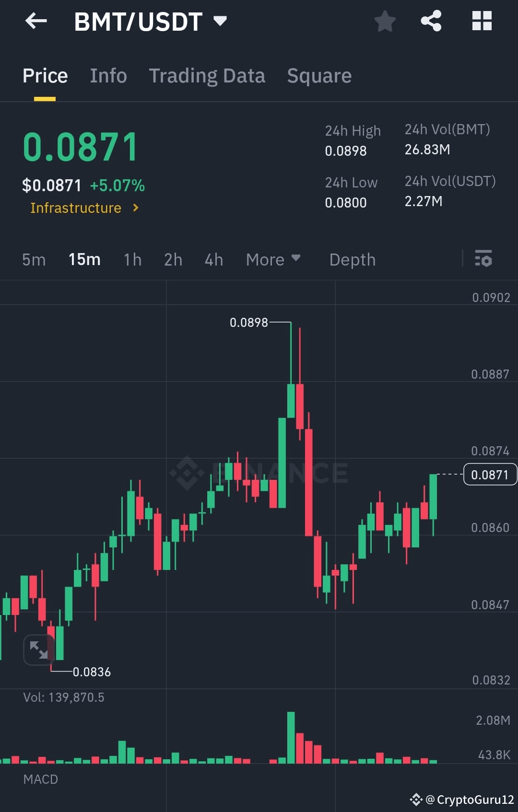The height and width of the screenshot is (812, 518).
Task: Open the Depth view
Action: coord(352,259)
